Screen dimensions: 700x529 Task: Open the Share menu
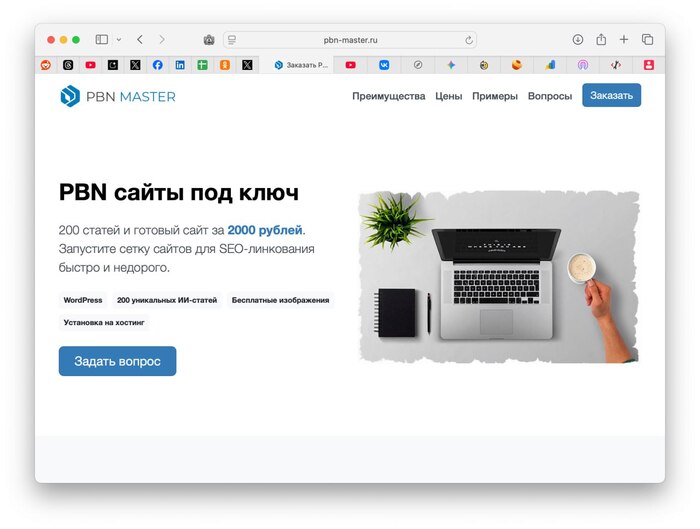601,40
